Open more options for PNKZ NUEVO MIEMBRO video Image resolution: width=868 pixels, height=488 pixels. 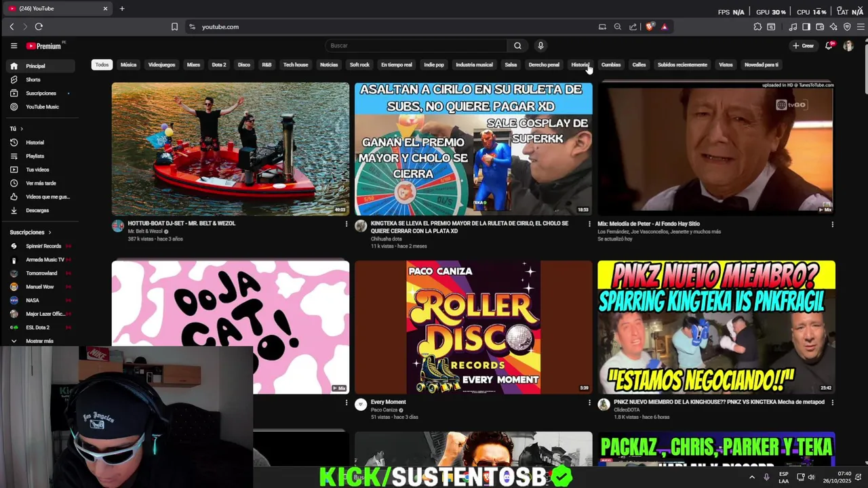832,402
